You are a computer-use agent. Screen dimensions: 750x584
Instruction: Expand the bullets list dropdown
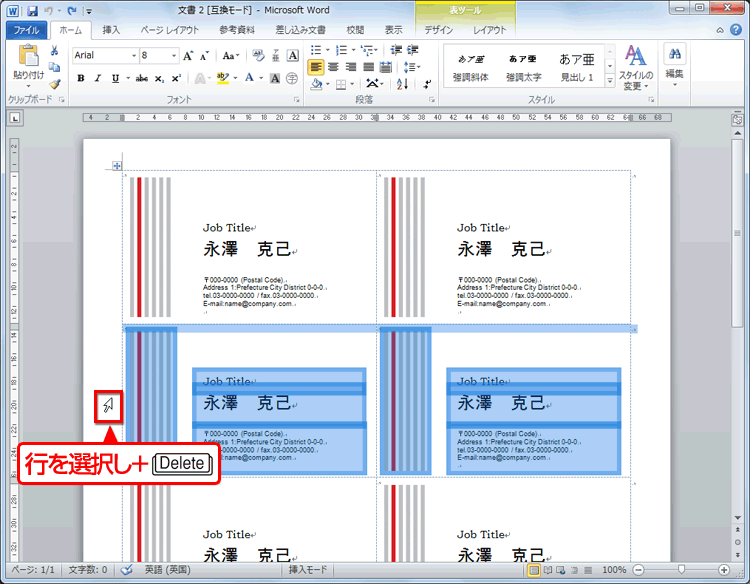[x=328, y=50]
